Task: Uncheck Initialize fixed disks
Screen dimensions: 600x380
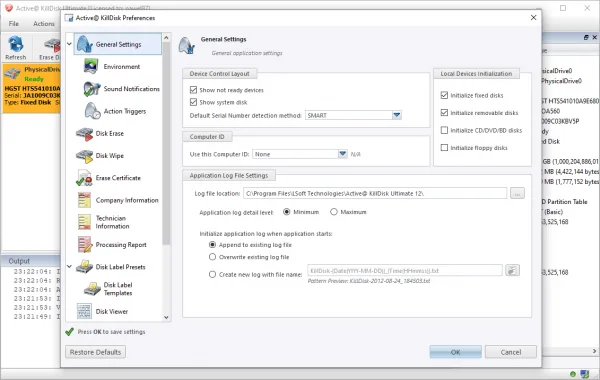Action: pyautogui.click(x=444, y=95)
